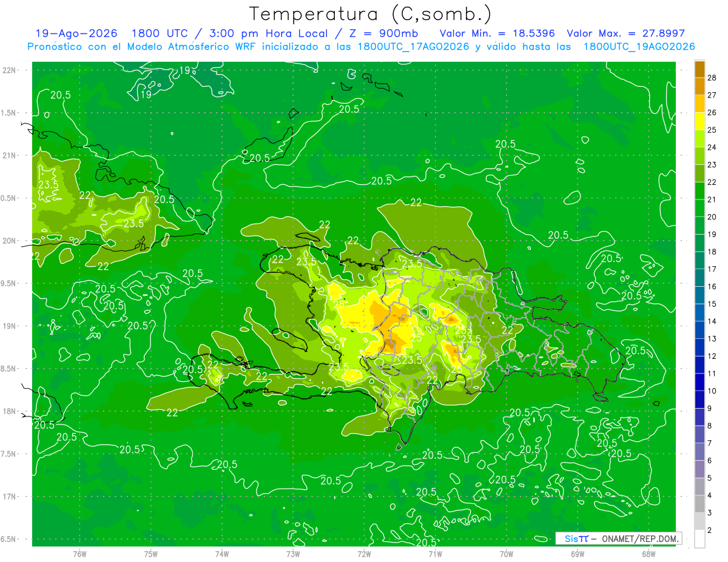Click the '1800 UTC' time in the header
Screen dimensions: 728x562
coord(160,33)
